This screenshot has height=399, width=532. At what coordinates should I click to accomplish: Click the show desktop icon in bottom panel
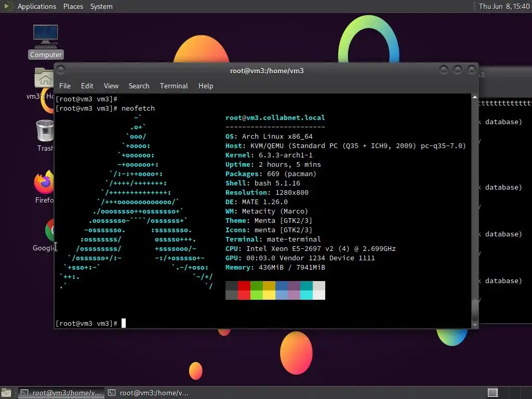6,393
